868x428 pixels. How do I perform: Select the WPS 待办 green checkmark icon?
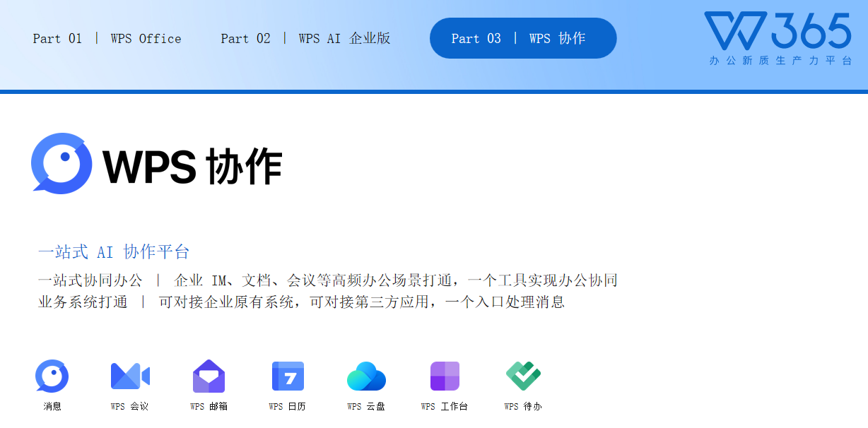click(x=523, y=376)
